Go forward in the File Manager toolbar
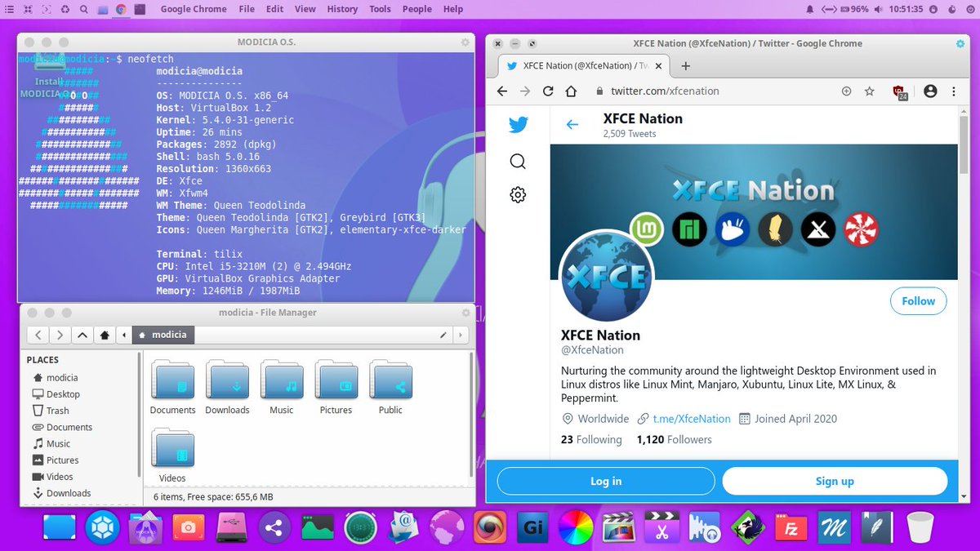 (60, 335)
